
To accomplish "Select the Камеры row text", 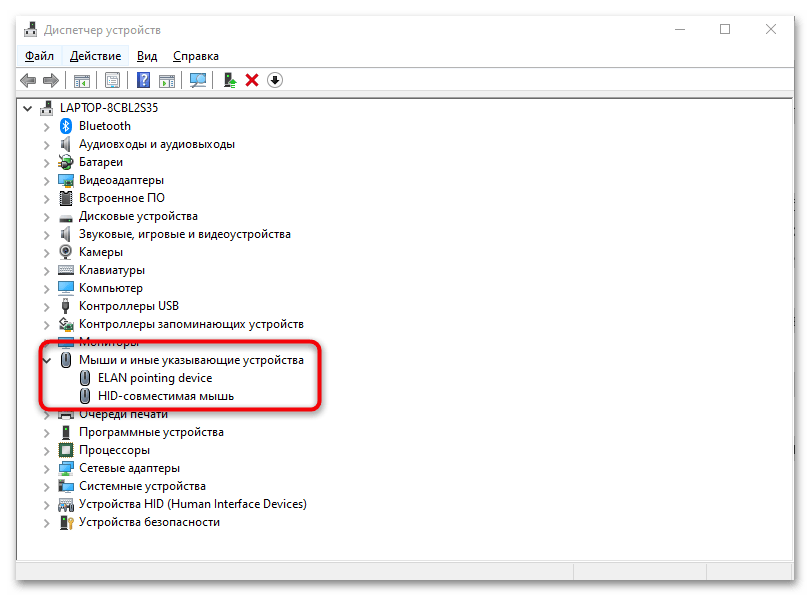I will (x=101, y=252).
